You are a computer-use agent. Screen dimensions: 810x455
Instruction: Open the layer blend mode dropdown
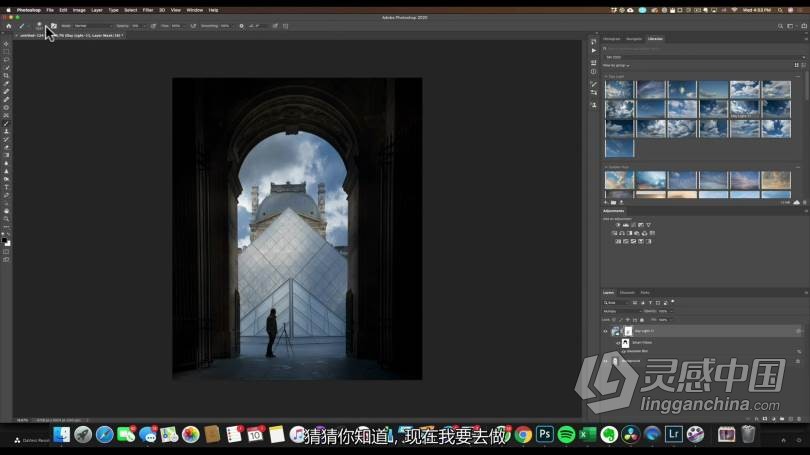coord(622,311)
